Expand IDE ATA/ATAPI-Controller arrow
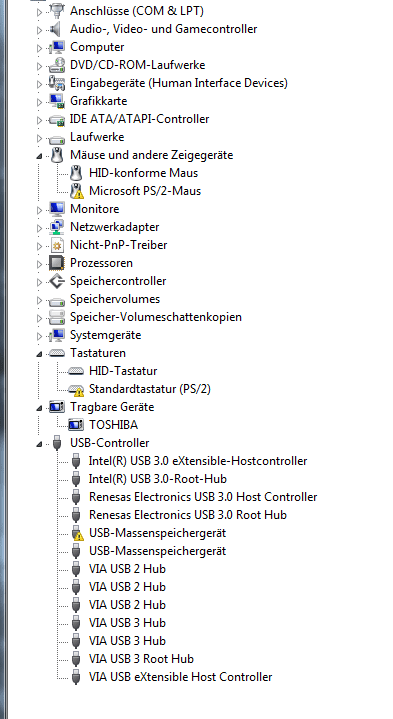The height and width of the screenshot is (719, 393). 39,120
